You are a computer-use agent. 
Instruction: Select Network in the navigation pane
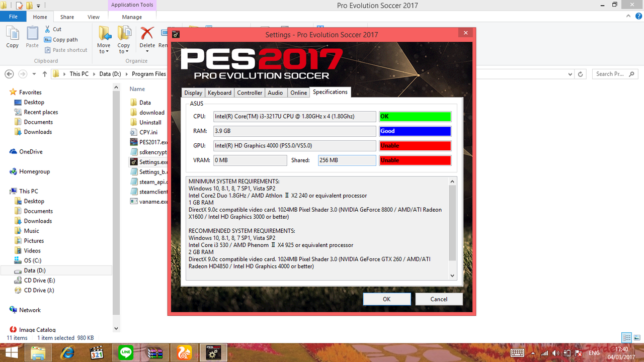point(30,310)
